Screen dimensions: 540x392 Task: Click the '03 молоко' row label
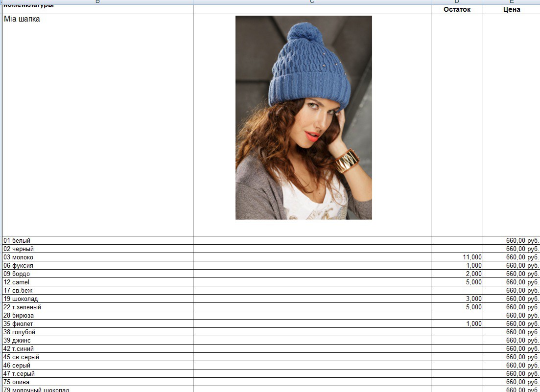coord(18,257)
